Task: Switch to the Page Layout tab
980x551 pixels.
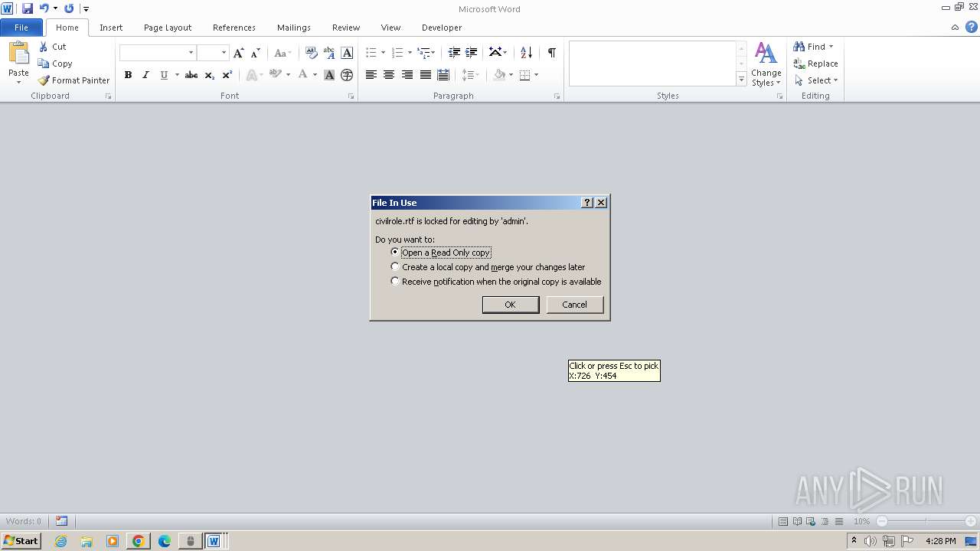Action: [168, 28]
